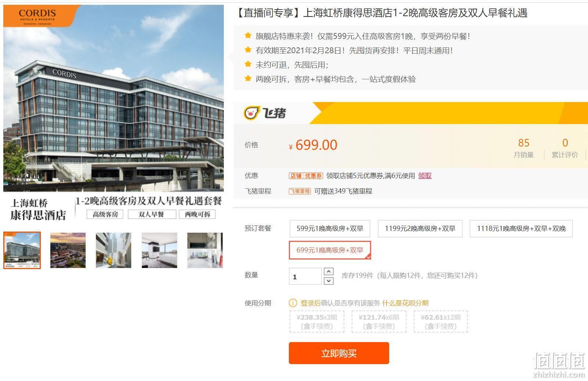Viewport: 588px width, 381px height.
Task: Select the 599元1晚高级房+双早 package
Action: (x=330, y=229)
